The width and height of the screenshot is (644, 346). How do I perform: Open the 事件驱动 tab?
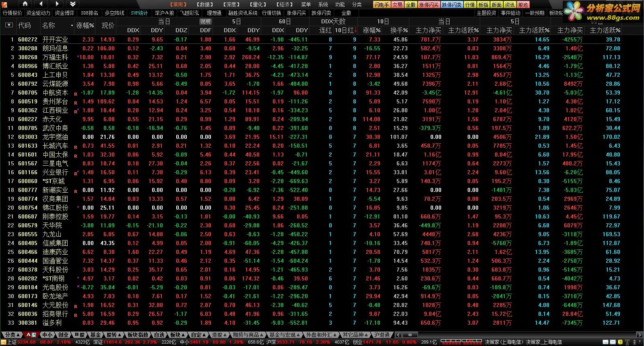click(x=510, y=13)
